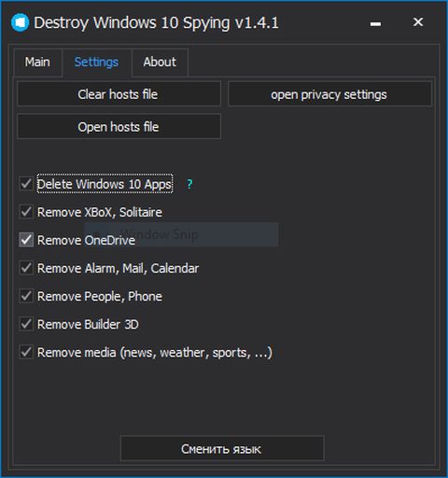Click the Clear hosts file button
The image size is (448, 478).
pyautogui.click(x=119, y=94)
